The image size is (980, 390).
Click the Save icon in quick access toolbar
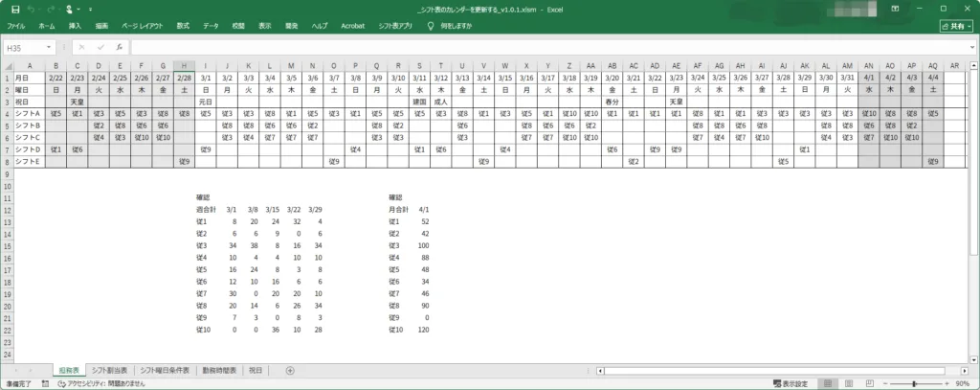coord(14,9)
